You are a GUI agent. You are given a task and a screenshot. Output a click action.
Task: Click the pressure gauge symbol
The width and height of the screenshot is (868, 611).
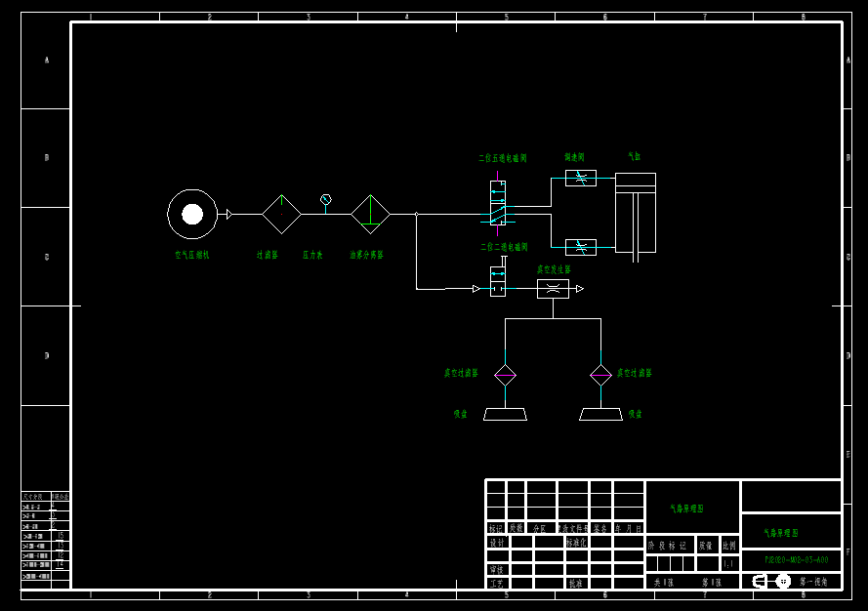click(326, 199)
